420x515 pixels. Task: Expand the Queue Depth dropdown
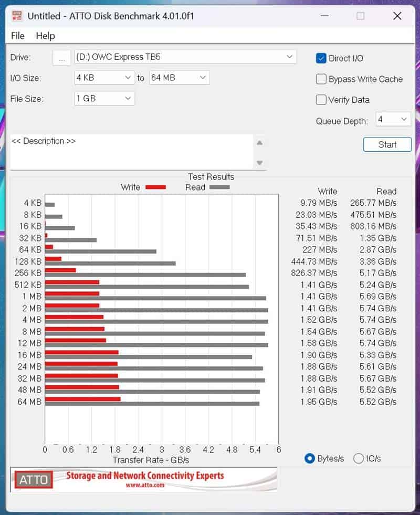[393, 120]
